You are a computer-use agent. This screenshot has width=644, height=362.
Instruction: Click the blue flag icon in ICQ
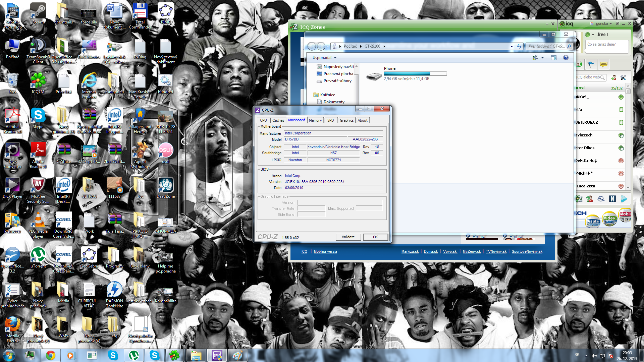pyautogui.click(x=591, y=64)
